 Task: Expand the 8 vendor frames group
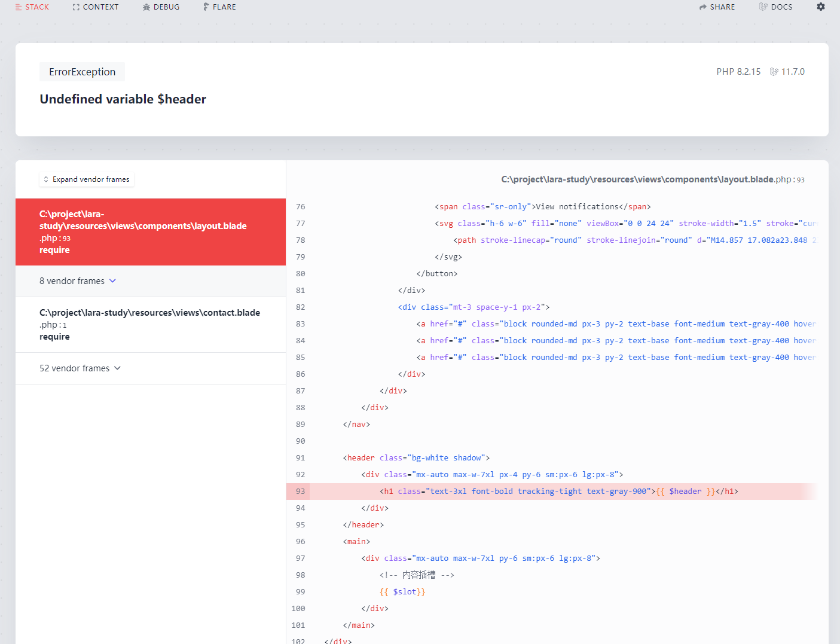click(x=151, y=281)
